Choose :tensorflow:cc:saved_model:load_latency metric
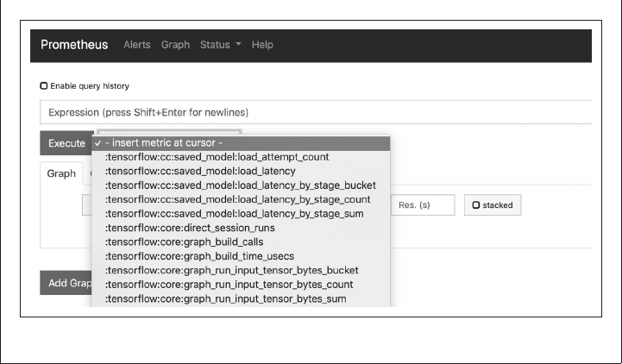 coord(241,172)
